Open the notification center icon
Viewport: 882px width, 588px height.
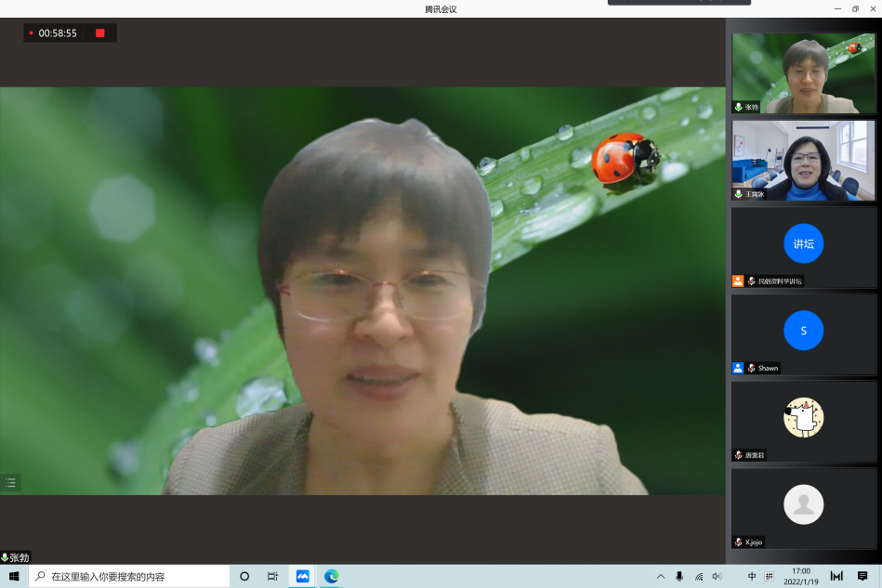click(862, 576)
